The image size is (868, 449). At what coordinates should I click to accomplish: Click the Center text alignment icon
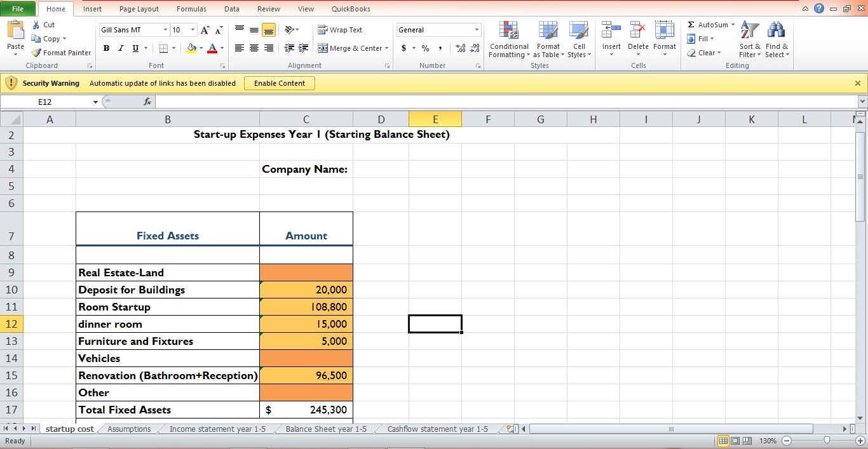click(x=254, y=48)
